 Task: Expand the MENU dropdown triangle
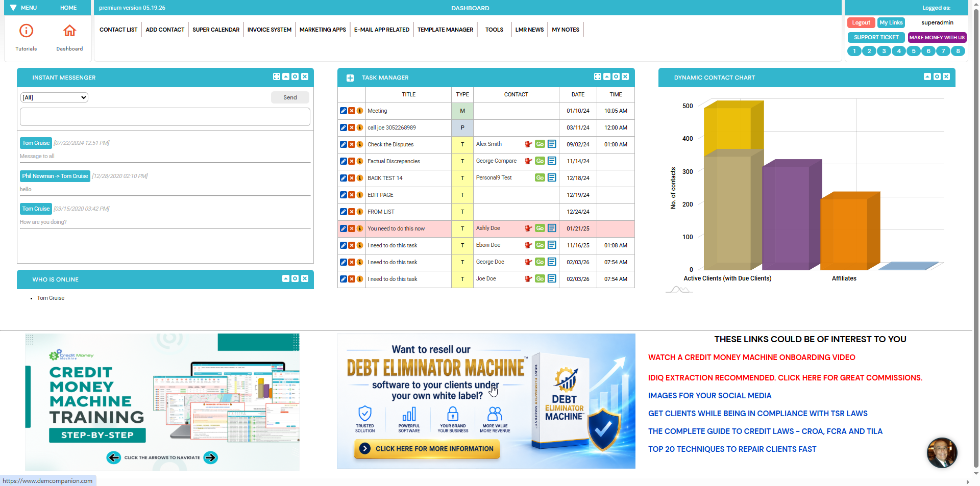pos(14,8)
